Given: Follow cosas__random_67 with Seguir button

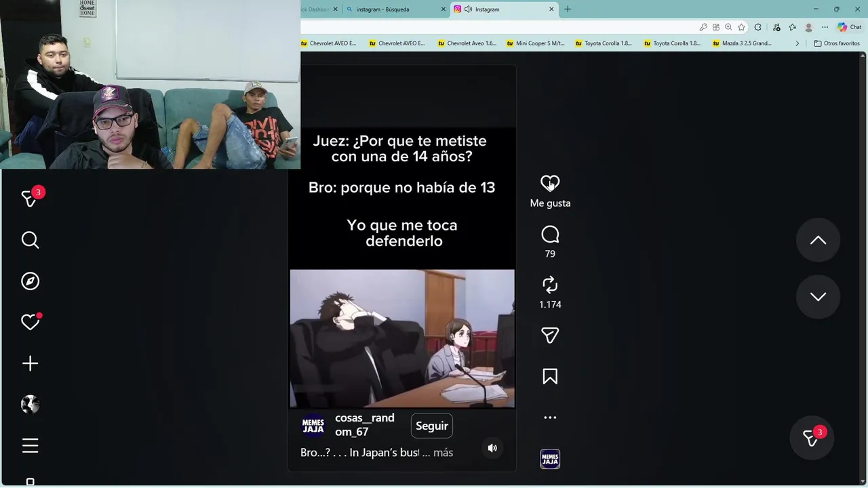Looking at the screenshot, I should pyautogui.click(x=432, y=426).
